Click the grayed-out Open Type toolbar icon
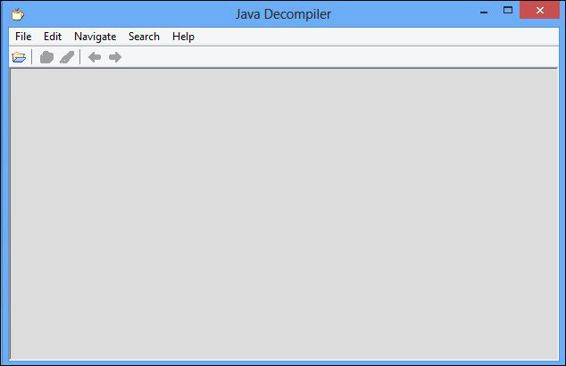The height and width of the screenshot is (366, 566). pyautogui.click(x=47, y=57)
